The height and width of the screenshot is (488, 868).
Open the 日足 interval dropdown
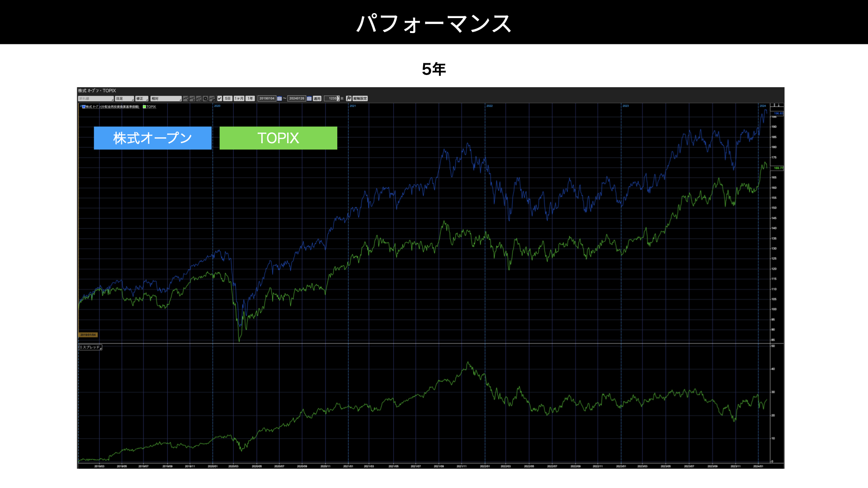click(x=124, y=99)
